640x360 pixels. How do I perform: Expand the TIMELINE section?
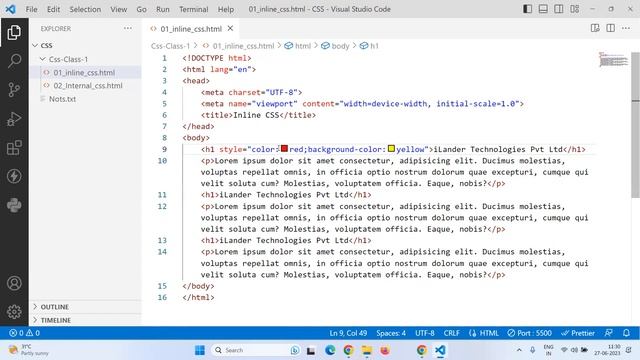pyautogui.click(x=85, y=320)
